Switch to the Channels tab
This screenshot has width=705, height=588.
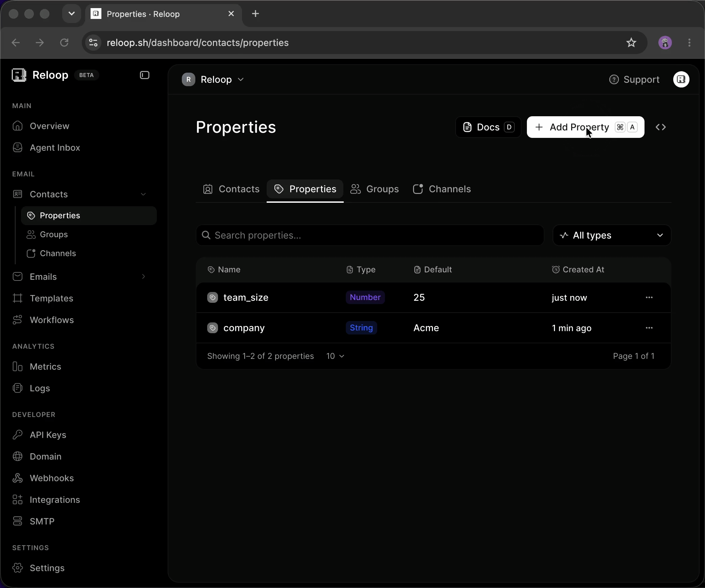tap(442, 189)
